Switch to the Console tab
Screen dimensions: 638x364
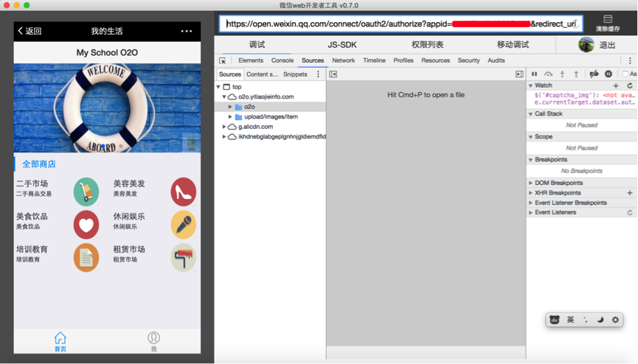(x=282, y=60)
